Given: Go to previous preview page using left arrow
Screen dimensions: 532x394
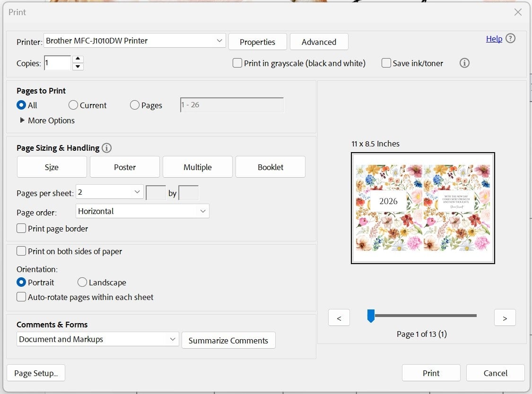Looking at the screenshot, I should 339,317.
